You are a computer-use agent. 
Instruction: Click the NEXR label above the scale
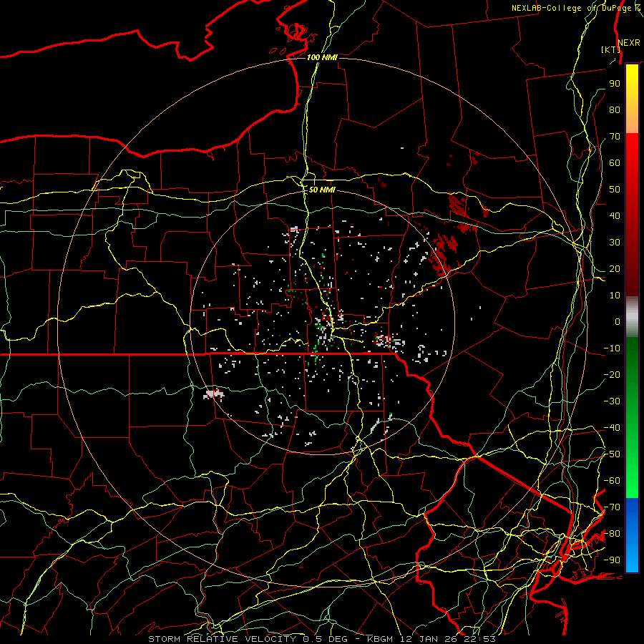pos(628,43)
